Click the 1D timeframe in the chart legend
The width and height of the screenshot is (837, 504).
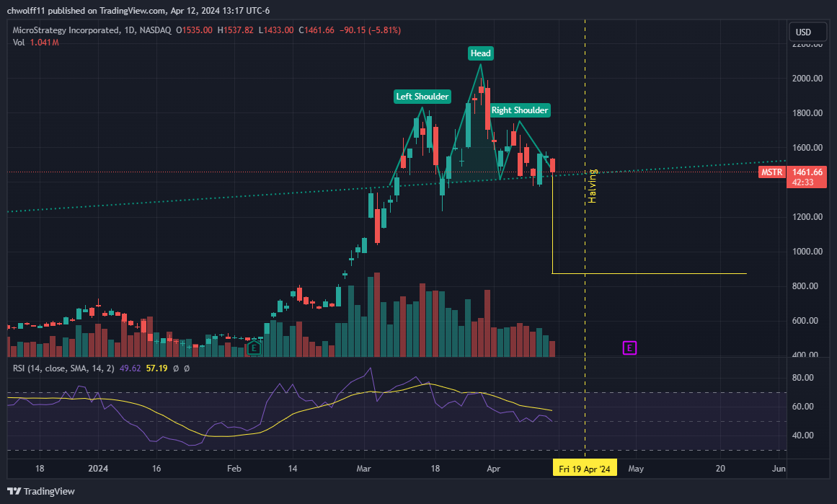point(129,30)
